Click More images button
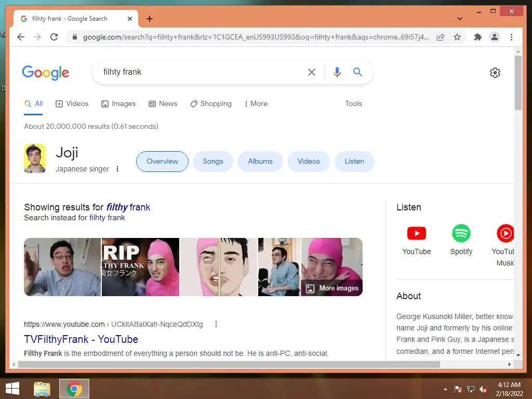This screenshot has width=532, height=399. click(x=332, y=288)
